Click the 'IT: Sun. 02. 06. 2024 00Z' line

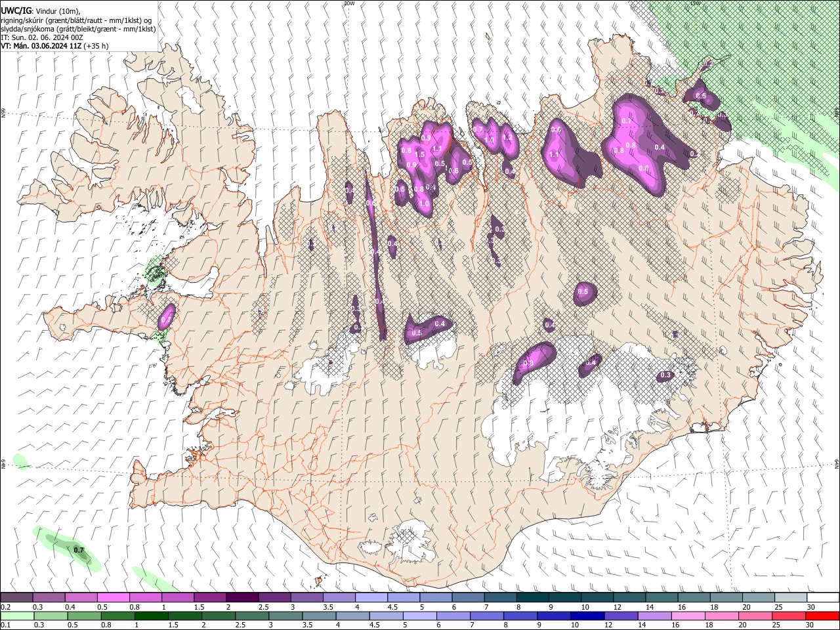coord(42,37)
